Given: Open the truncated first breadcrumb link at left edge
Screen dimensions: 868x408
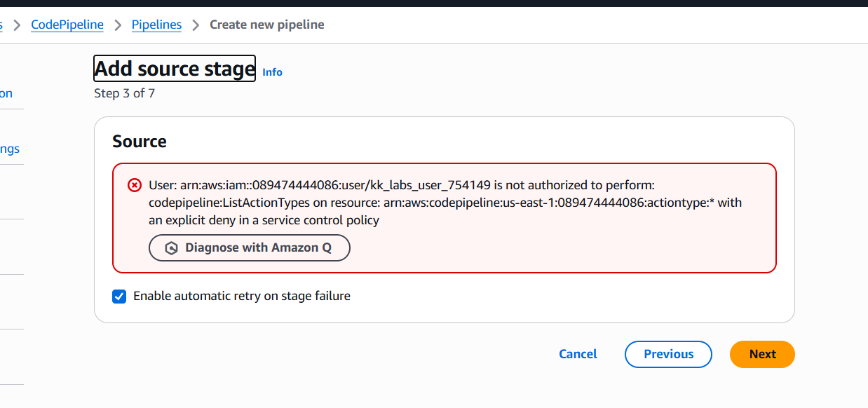Looking at the screenshot, I should click(x=1, y=25).
